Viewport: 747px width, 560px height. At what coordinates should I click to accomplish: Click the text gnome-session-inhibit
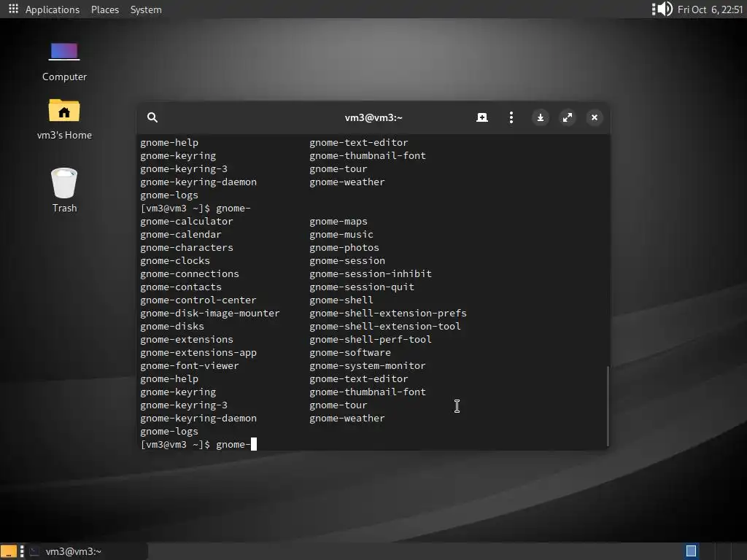pos(371,274)
